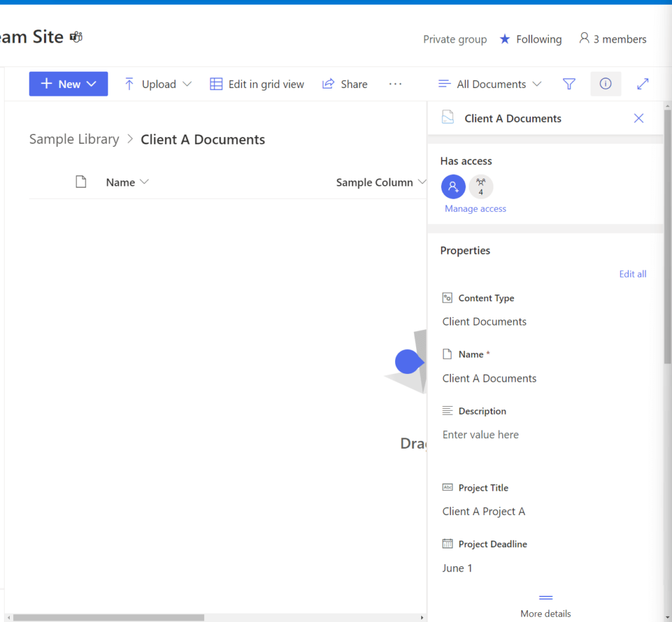
Task: Expand content with the full-screen arrows icon
Action: pyautogui.click(x=642, y=84)
